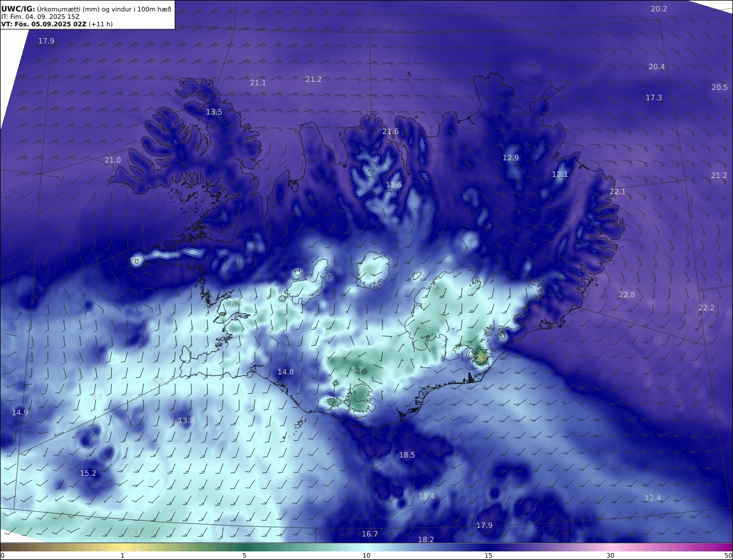Click the 11.6 value on the map
733x560 pixels.
click(394, 184)
